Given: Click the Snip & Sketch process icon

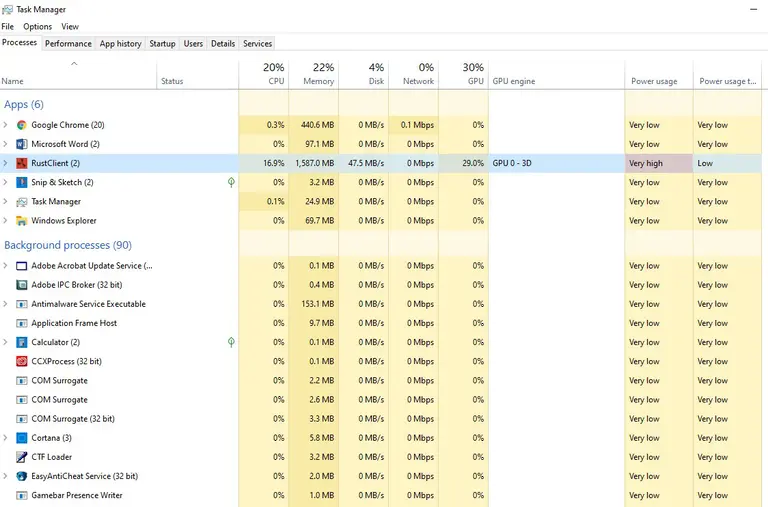Looking at the screenshot, I should [x=22, y=182].
